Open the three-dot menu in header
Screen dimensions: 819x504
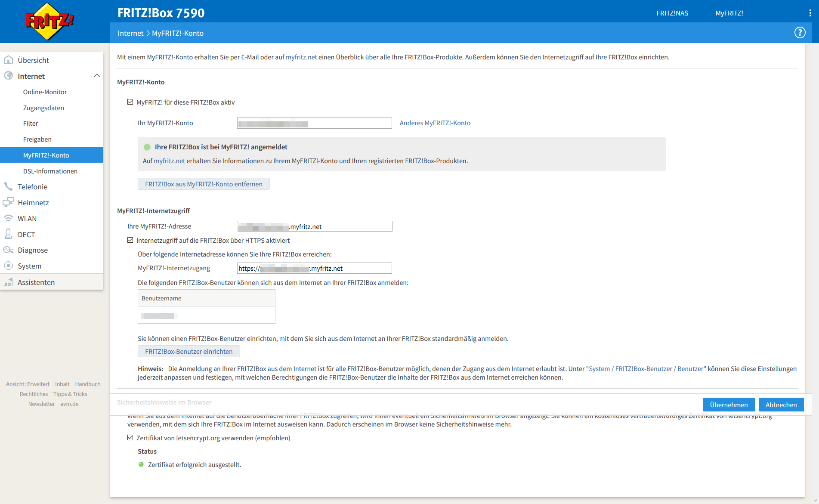click(x=810, y=13)
